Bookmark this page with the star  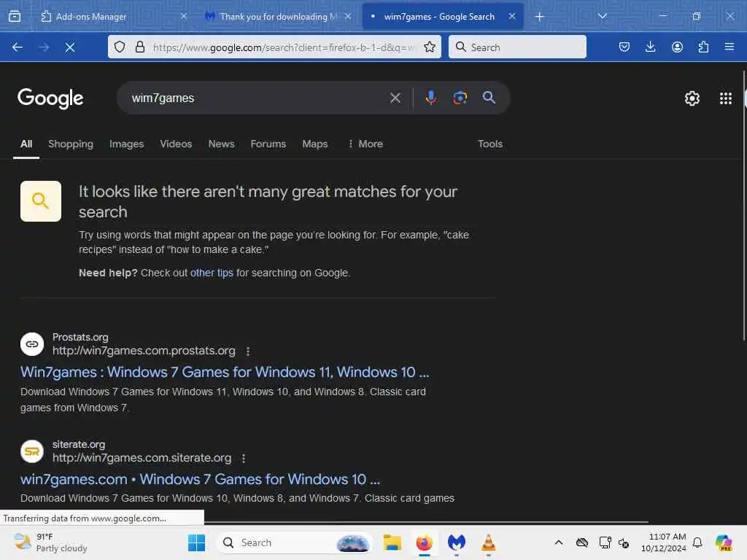point(430,47)
